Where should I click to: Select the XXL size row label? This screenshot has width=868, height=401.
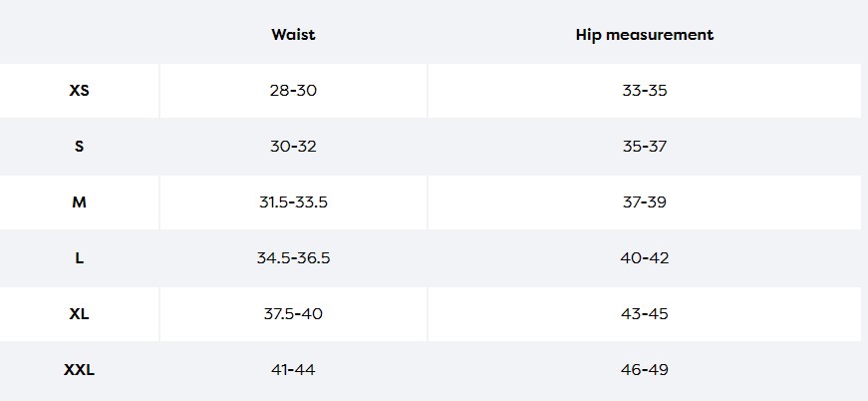click(x=80, y=369)
